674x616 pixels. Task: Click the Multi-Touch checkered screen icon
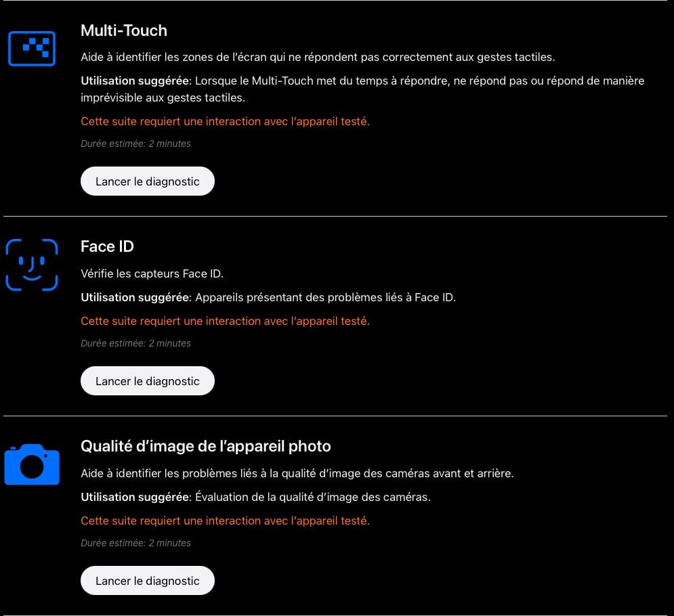[32, 47]
